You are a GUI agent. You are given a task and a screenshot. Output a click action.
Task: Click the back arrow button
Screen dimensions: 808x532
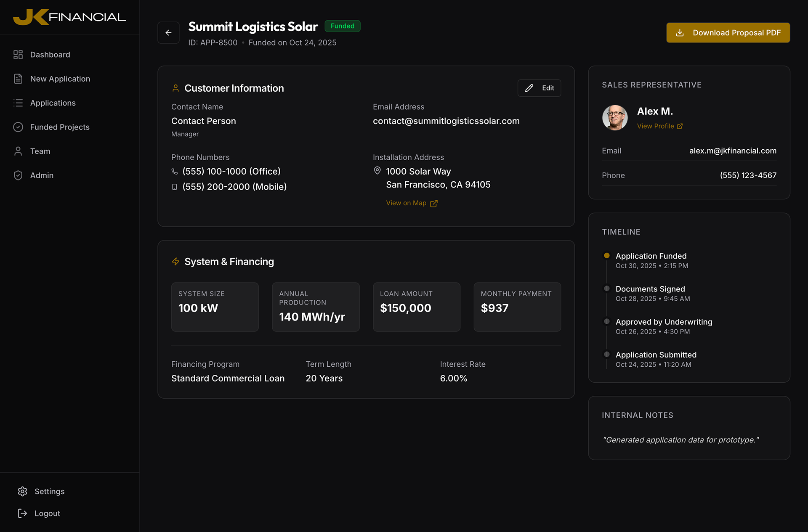click(x=168, y=33)
